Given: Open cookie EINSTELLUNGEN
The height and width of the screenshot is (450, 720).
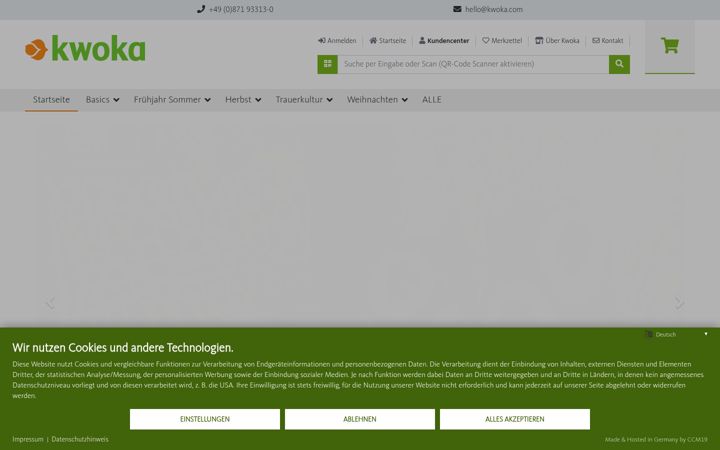Looking at the screenshot, I should 205,419.
